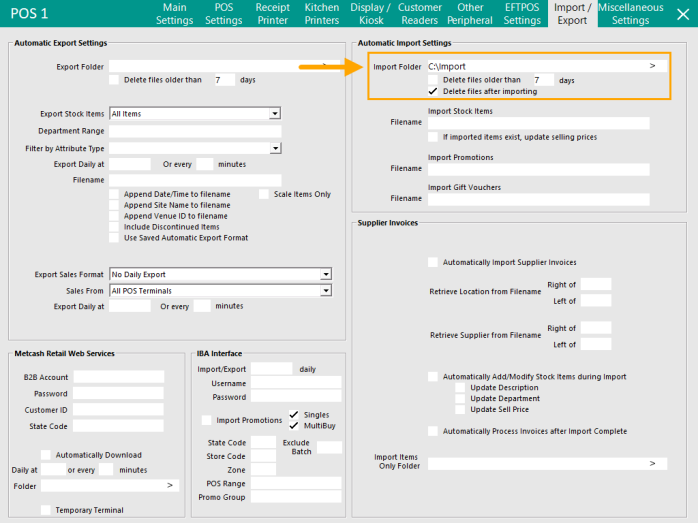698x524 pixels.
Task: Click the B2B Account text field
Action: pyautogui.click(x=118, y=377)
